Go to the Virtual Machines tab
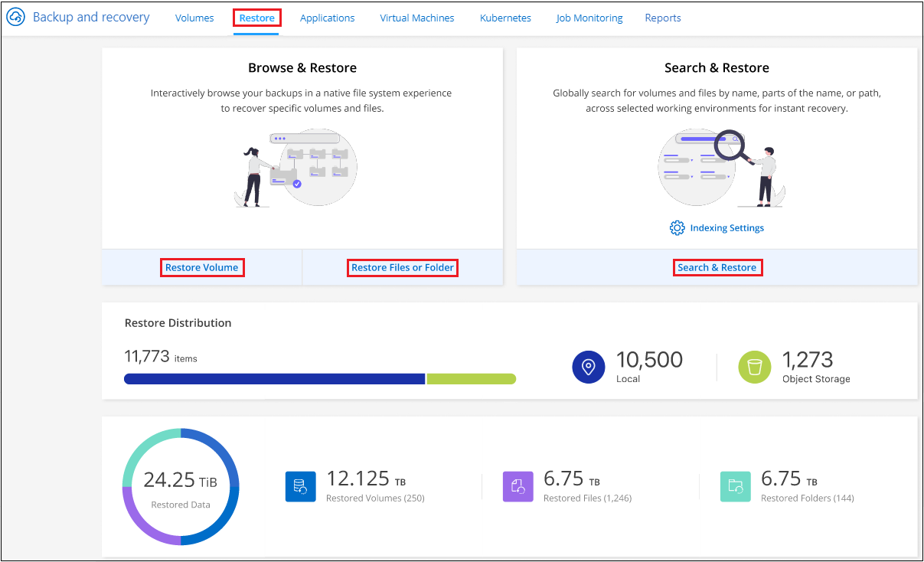924x562 pixels. (416, 18)
